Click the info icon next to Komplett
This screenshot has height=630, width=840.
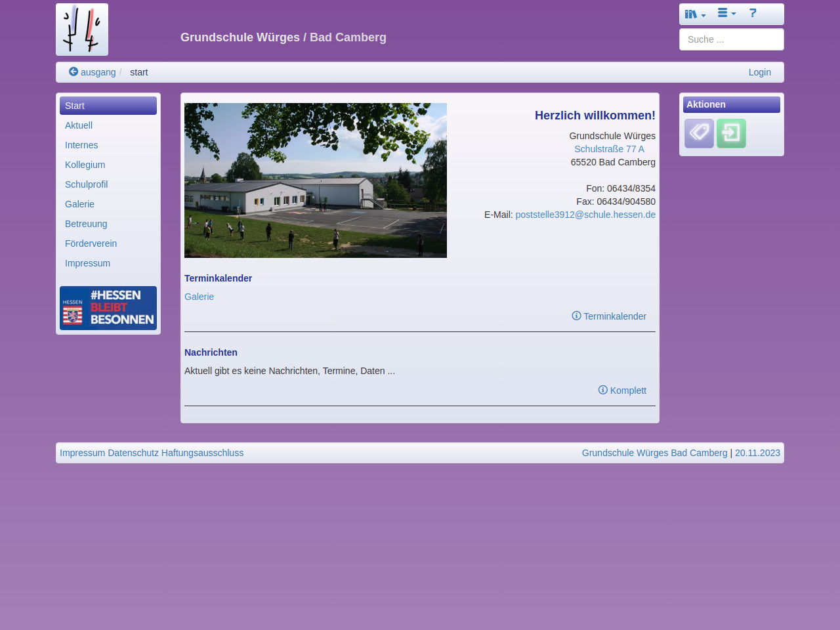(x=603, y=390)
